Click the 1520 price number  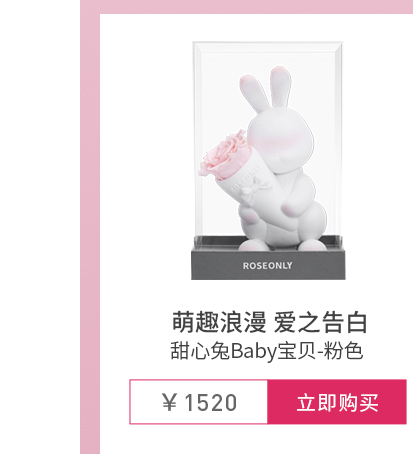click(x=210, y=402)
